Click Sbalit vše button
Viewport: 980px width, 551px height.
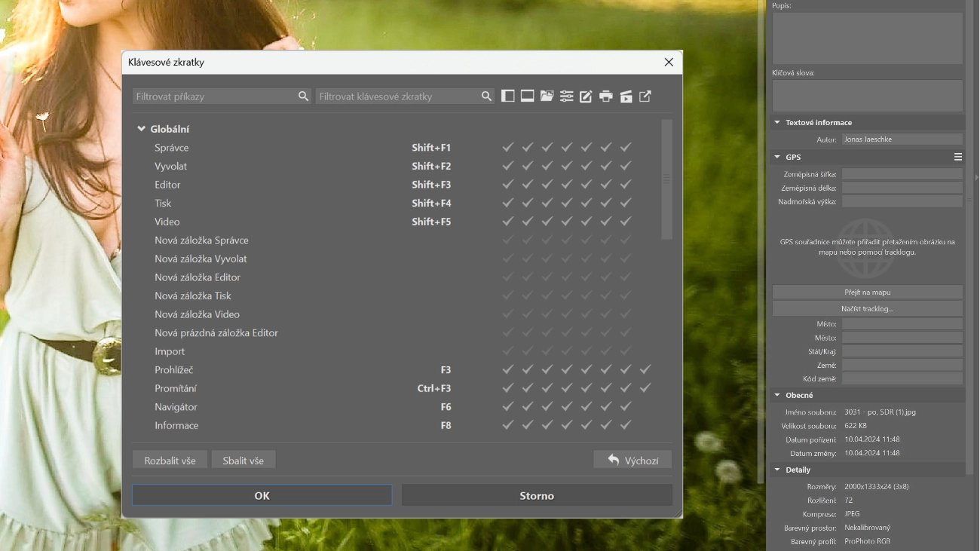(243, 460)
